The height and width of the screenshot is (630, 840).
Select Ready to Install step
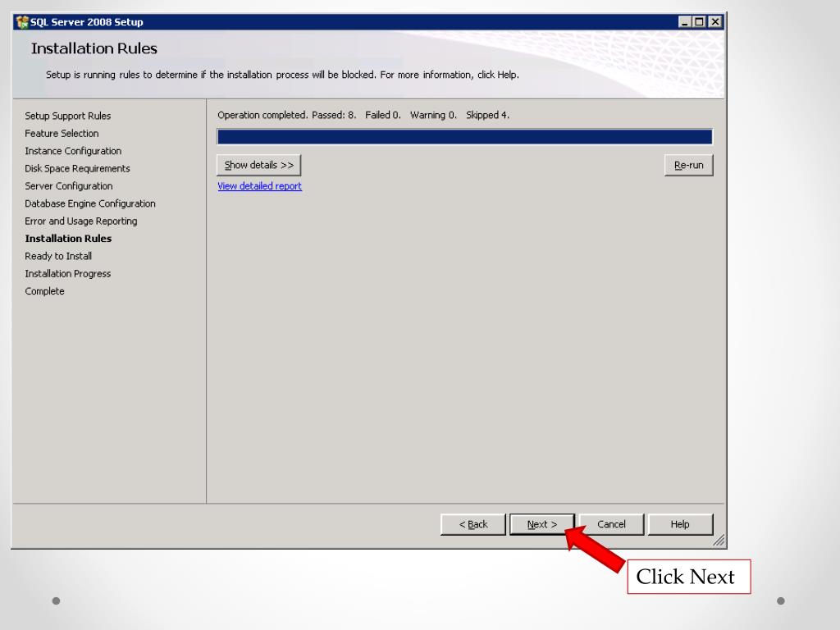point(58,256)
